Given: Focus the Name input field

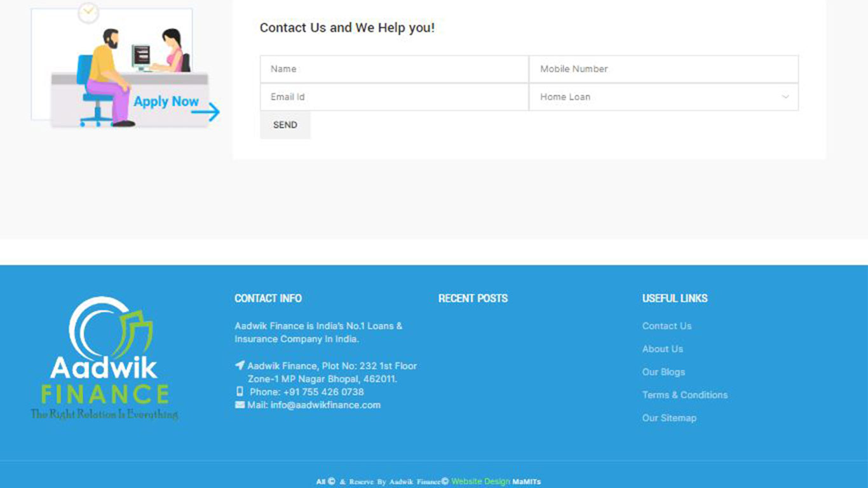Looking at the screenshot, I should pyautogui.click(x=394, y=69).
